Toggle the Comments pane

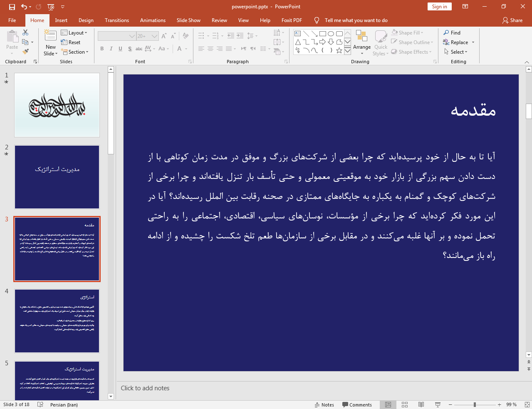click(x=357, y=405)
